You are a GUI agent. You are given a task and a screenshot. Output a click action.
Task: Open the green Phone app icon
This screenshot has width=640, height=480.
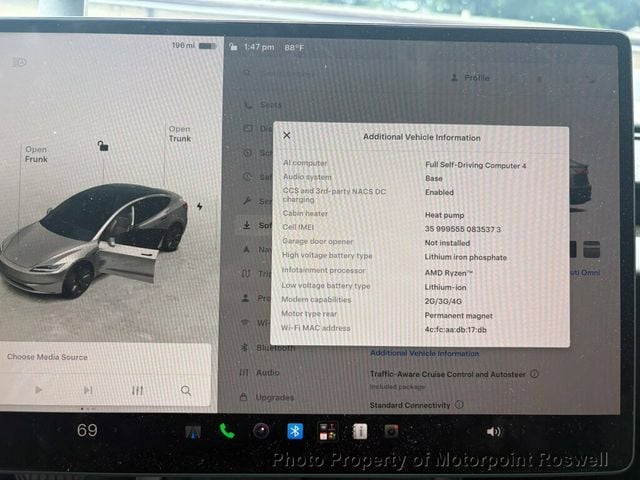[x=227, y=431]
